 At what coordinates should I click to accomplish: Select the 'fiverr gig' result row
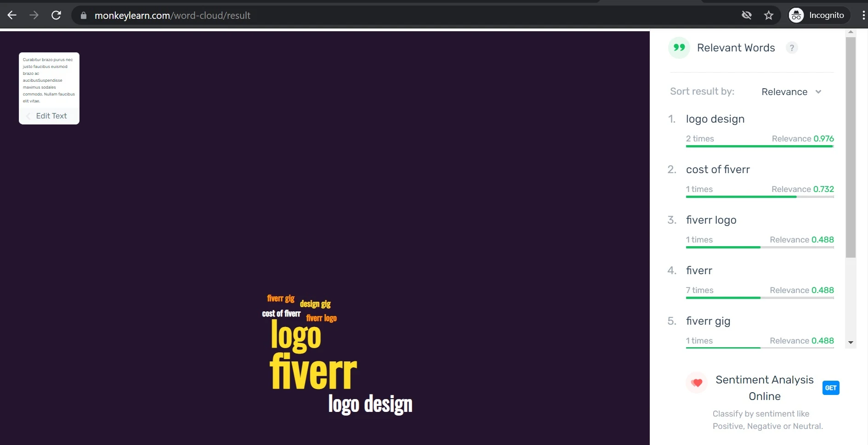(x=751, y=332)
